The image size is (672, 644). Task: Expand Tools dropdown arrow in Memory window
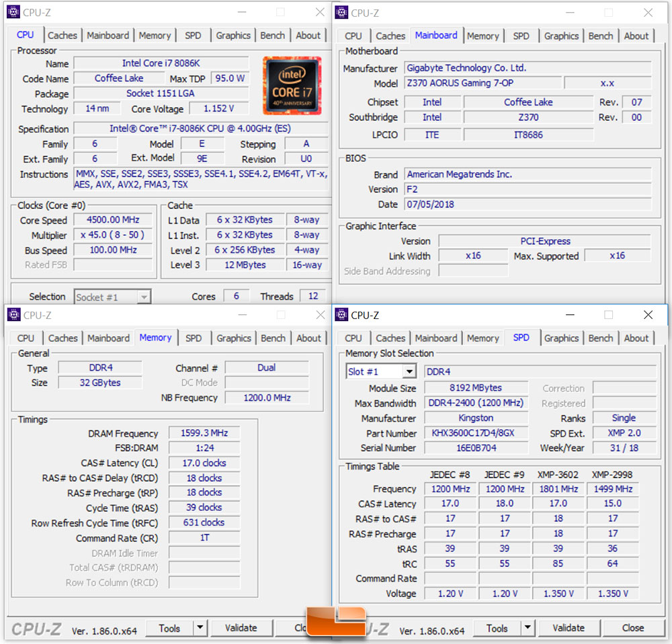pyautogui.click(x=200, y=628)
